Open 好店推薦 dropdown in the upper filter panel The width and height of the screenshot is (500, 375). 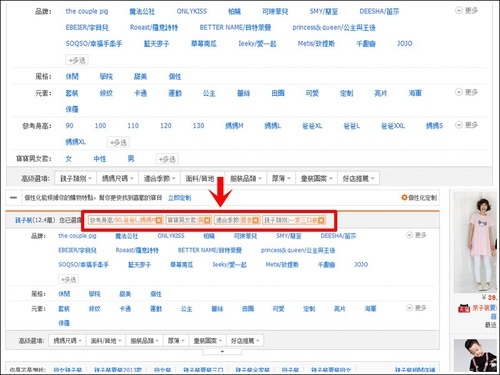point(358,179)
